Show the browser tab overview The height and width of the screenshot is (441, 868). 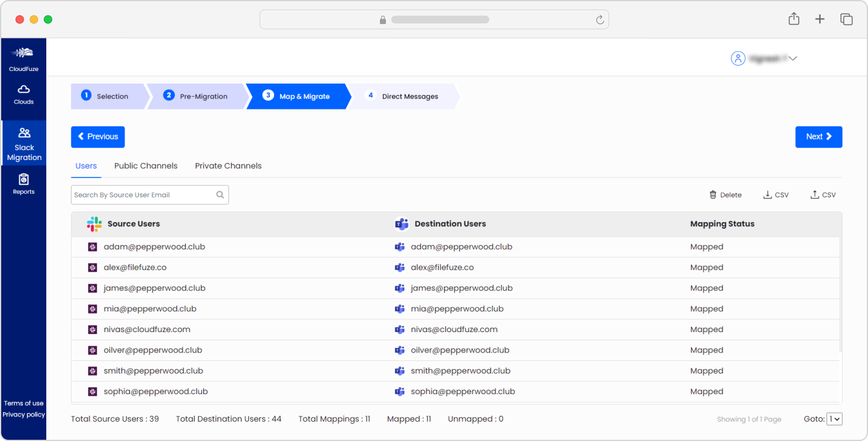click(x=846, y=19)
